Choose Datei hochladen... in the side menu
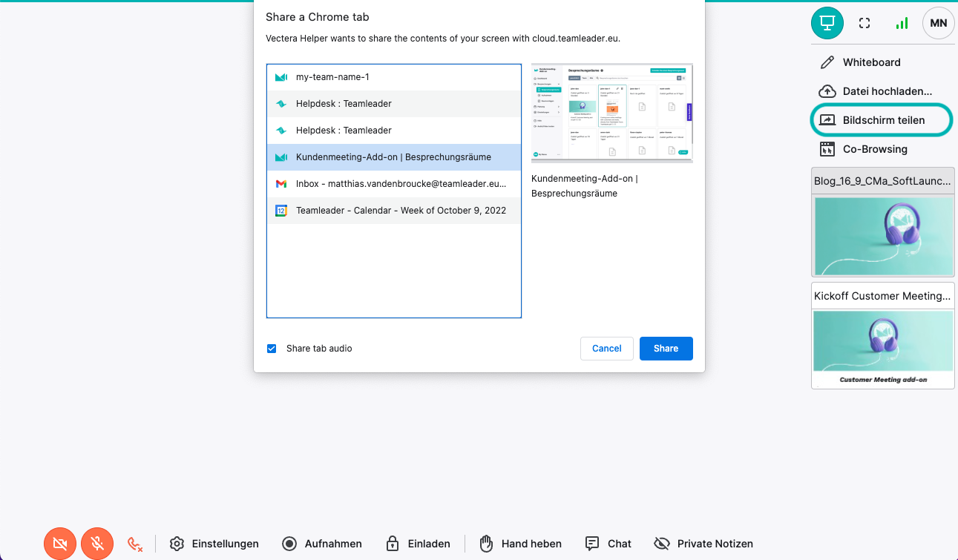 [888, 91]
